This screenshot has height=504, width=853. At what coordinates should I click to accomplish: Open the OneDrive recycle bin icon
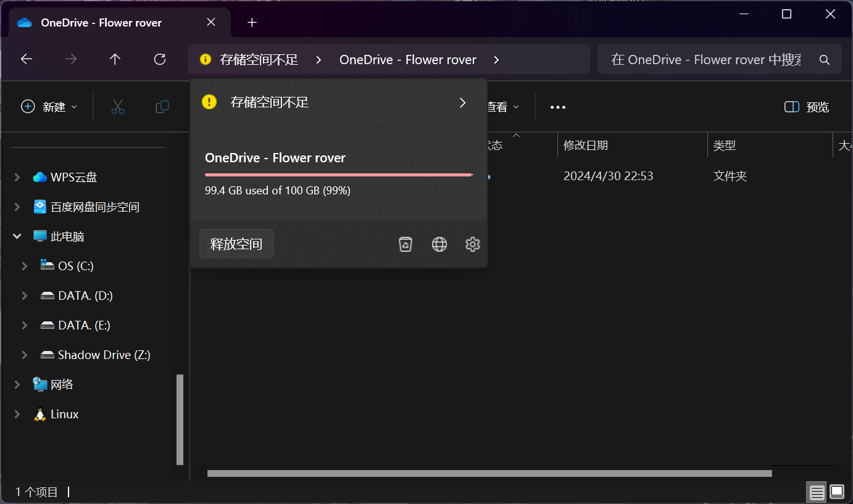pos(406,244)
